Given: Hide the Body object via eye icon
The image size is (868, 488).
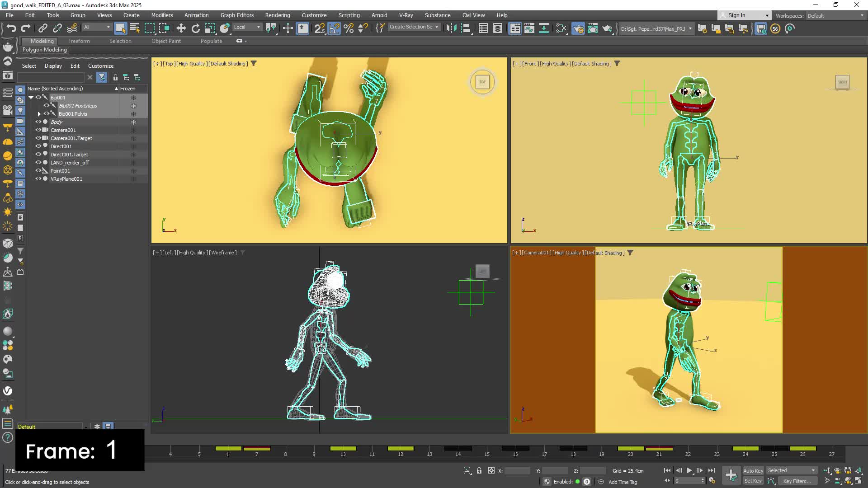Looking at the screenshot, I should point(38,122).
